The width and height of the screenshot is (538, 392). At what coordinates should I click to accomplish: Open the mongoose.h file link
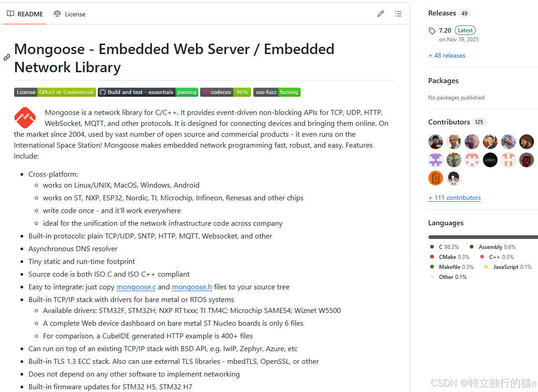pyautogui.click(x=192, y=287)
